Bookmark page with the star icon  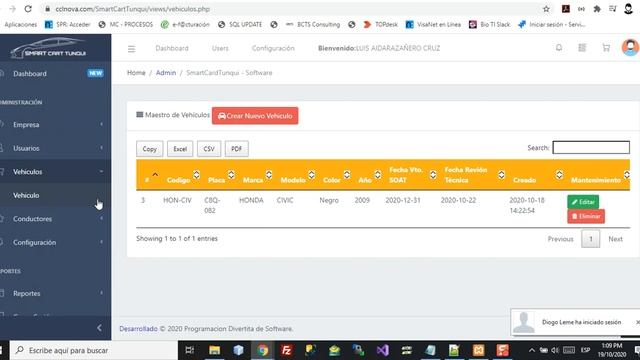point(546,9)
